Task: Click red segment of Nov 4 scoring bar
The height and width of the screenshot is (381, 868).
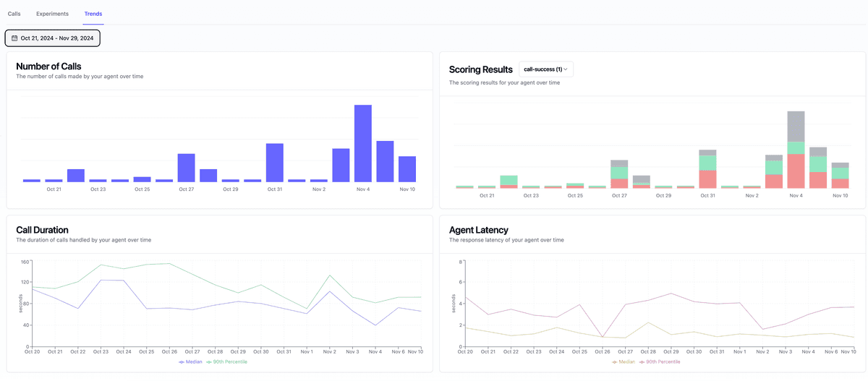Action: coord(796,171)
